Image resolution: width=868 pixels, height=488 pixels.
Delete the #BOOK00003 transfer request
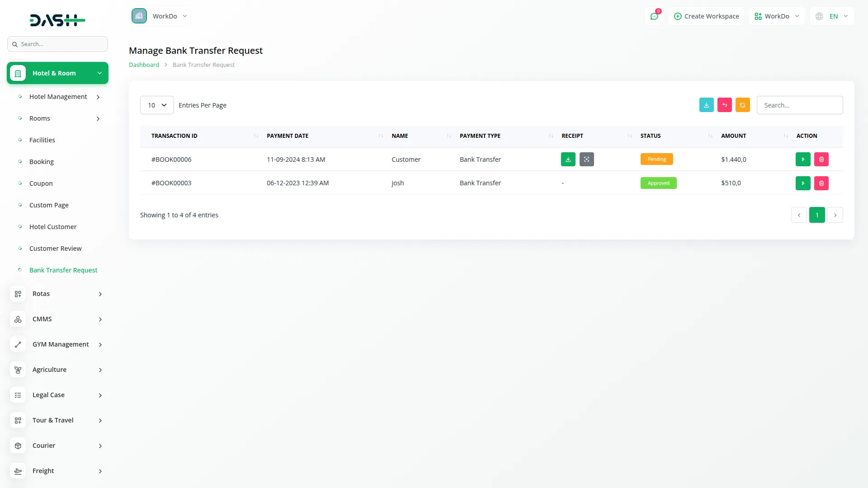821,183
